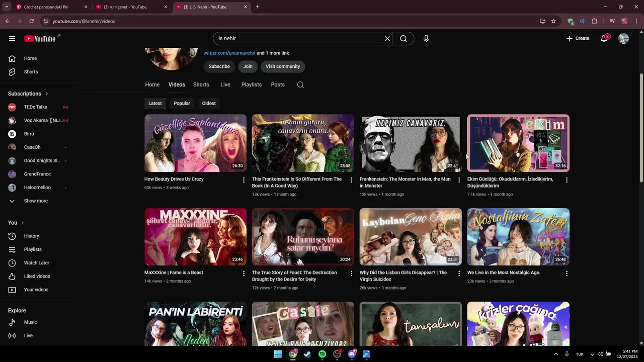Clear the search box with X icon
644x362 pixels.
(387, 39)
